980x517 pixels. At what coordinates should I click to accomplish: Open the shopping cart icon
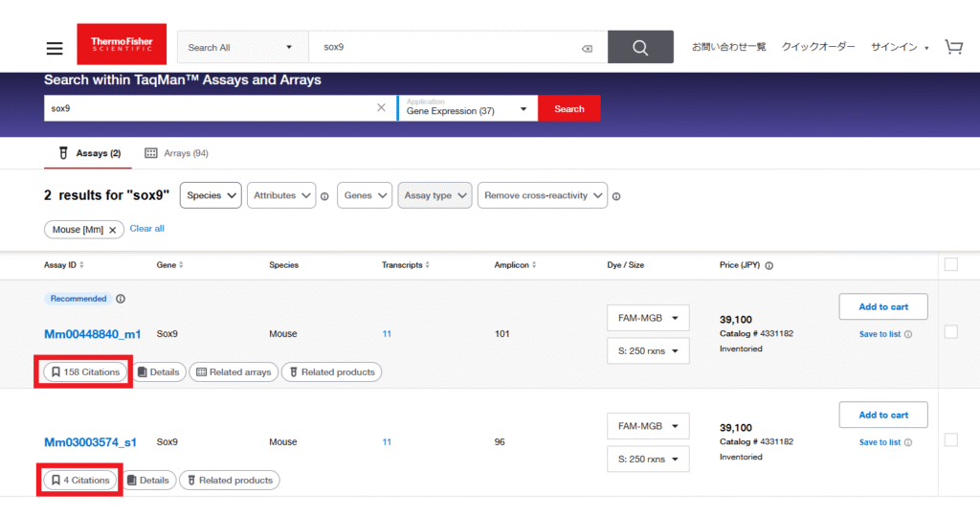(953, 47)
